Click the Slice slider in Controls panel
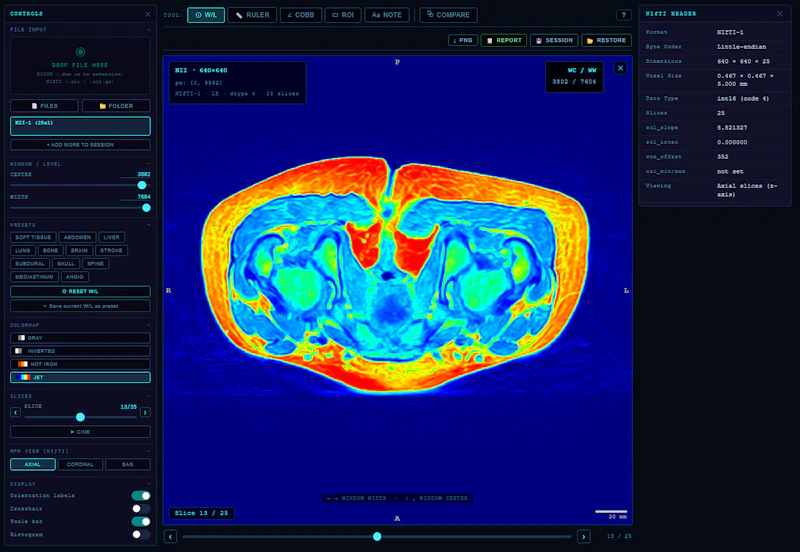Viewport: 800px width, 552px height. [x=80, y=417]
